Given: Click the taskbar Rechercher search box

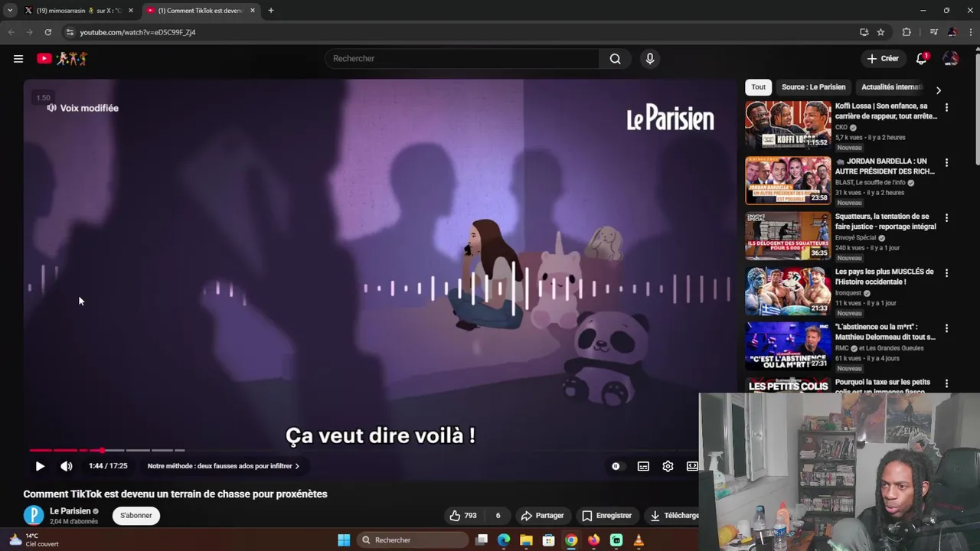Looking at the screenshot, I should pyautogui.click(x=413, y=540).
